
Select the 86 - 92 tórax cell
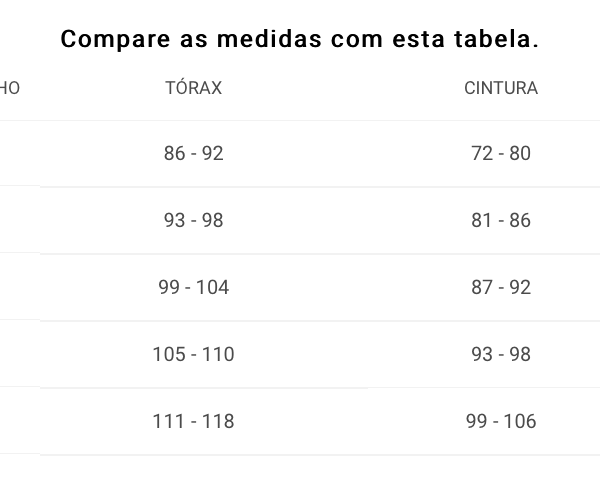click(194, 153)
